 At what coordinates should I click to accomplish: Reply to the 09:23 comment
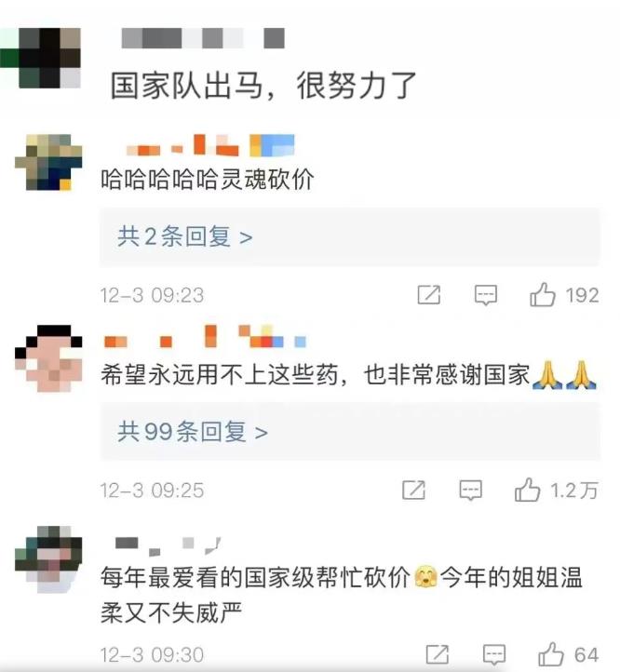[x=486, y=295]
